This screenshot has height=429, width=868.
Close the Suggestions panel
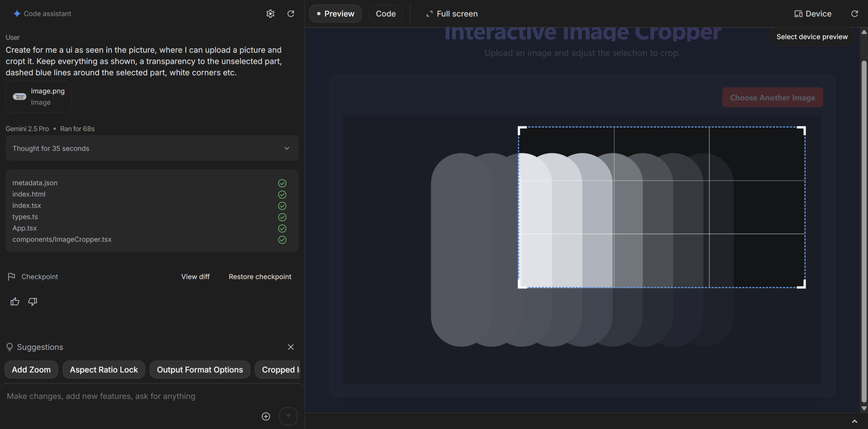[291, 347]
